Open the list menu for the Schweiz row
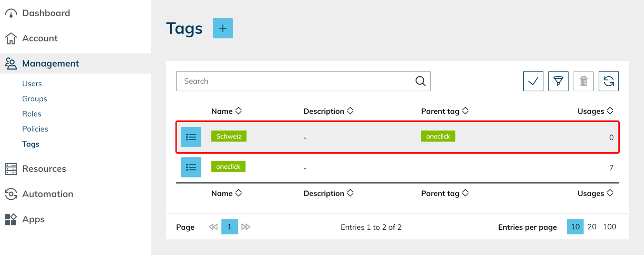 (x=191, y=137)
